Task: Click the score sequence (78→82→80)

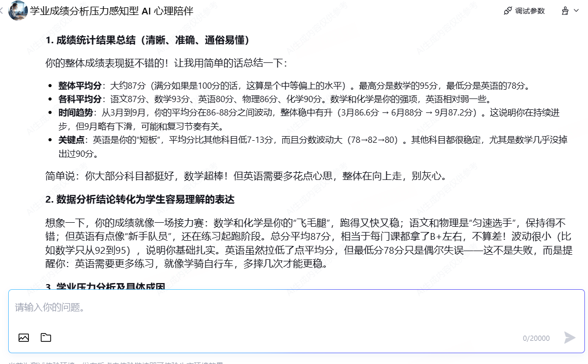Action: click(373, 140)
